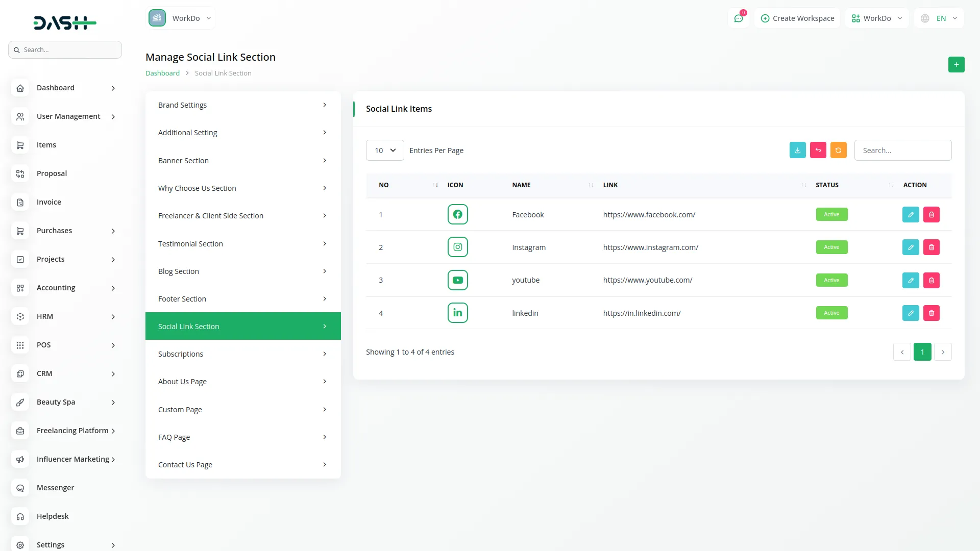Click inside the table search field
The image size is (980, 551).
click(x=902, y=150)
